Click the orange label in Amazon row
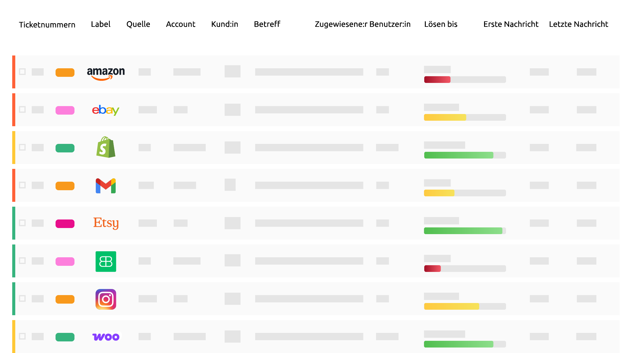The image size is (644, 353). point(65,73)
